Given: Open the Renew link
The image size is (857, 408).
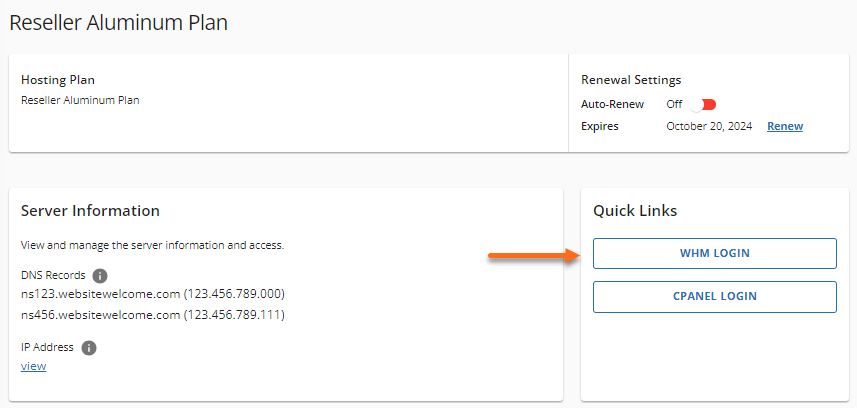Looking at the screenshot, I should tap(784, 126).
